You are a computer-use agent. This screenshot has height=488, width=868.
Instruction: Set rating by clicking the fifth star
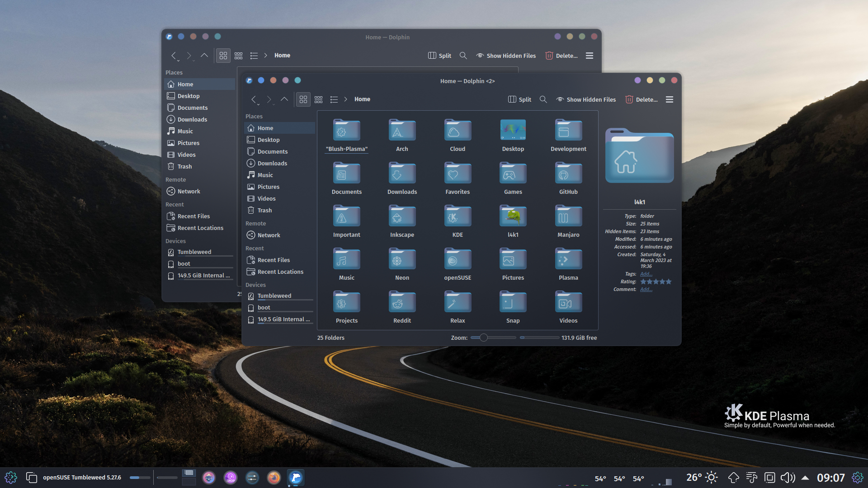[x=669, y=282]
